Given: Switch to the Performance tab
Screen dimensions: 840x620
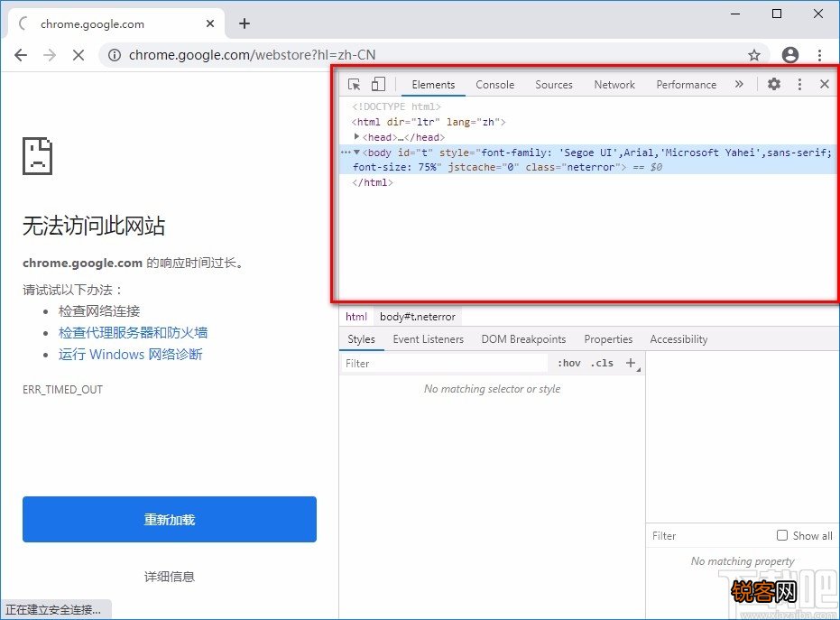Looking at the screenshot, I should 686,85.
